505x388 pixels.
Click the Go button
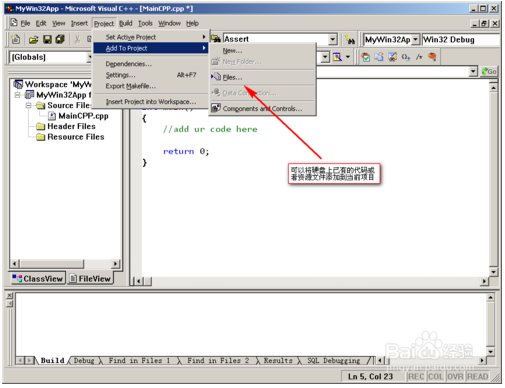click(x=489, y=71)
